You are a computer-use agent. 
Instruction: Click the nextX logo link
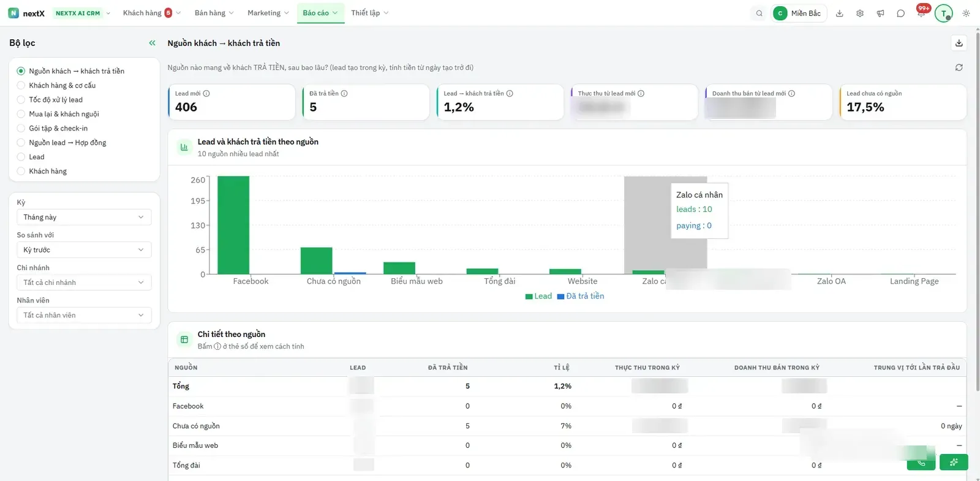tap(26, 13)
